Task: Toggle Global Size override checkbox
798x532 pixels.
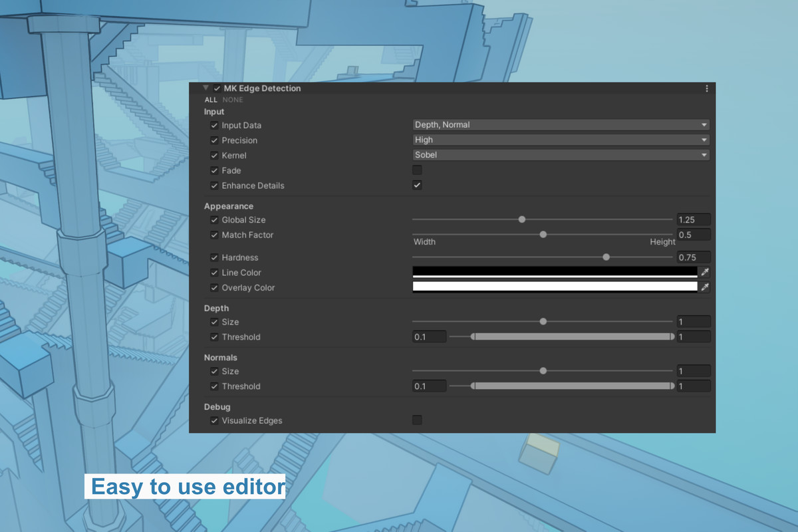Action: coord(214,219)
